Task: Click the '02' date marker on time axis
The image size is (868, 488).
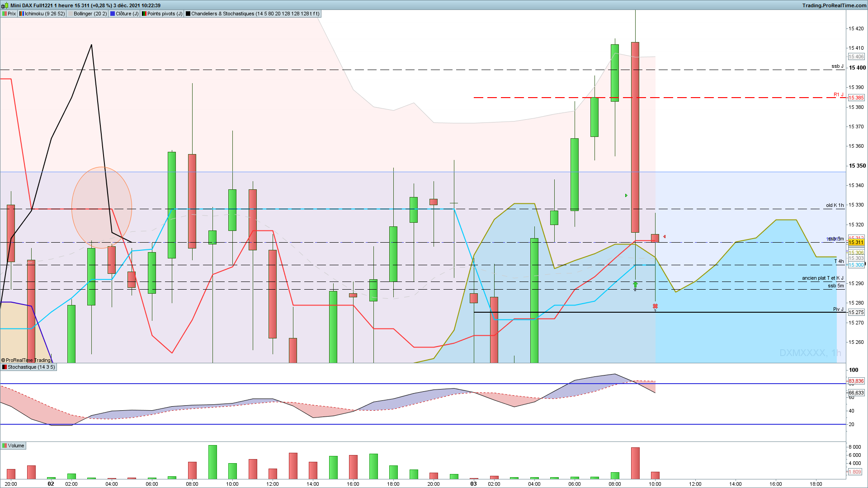Action: coord(51,484)
